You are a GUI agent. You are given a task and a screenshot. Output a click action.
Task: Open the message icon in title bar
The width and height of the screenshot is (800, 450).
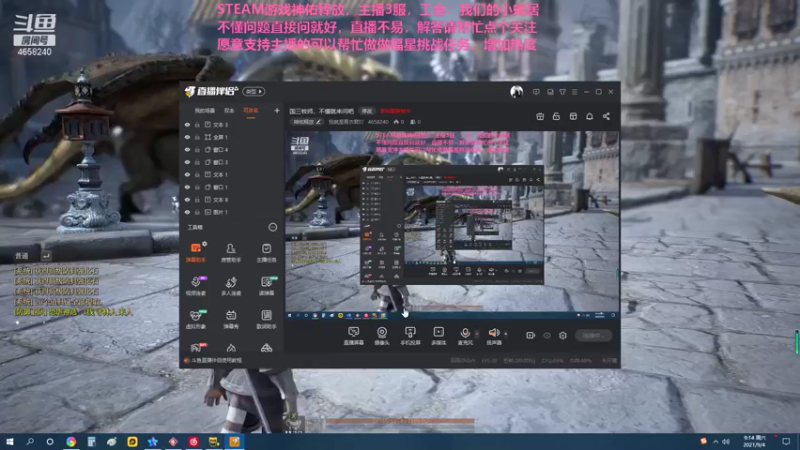click(x=536, y=92)
